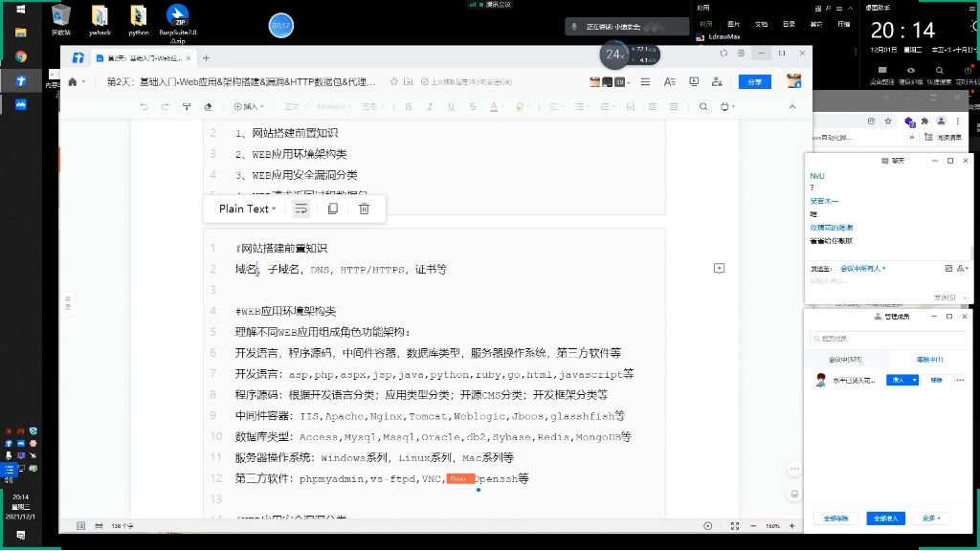Remove all waiting members 全部移除
Viewport: 980px width, 551px height.
(835, 518)
